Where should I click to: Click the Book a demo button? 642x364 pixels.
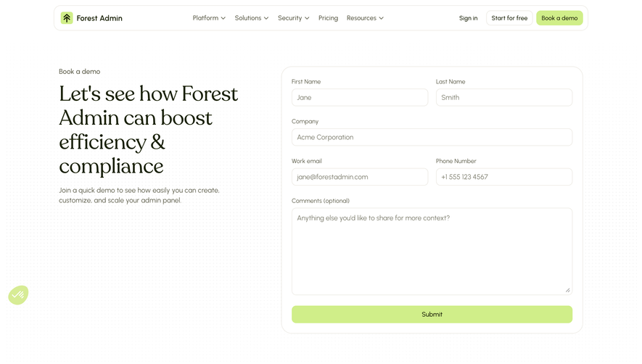coord(559,18)
